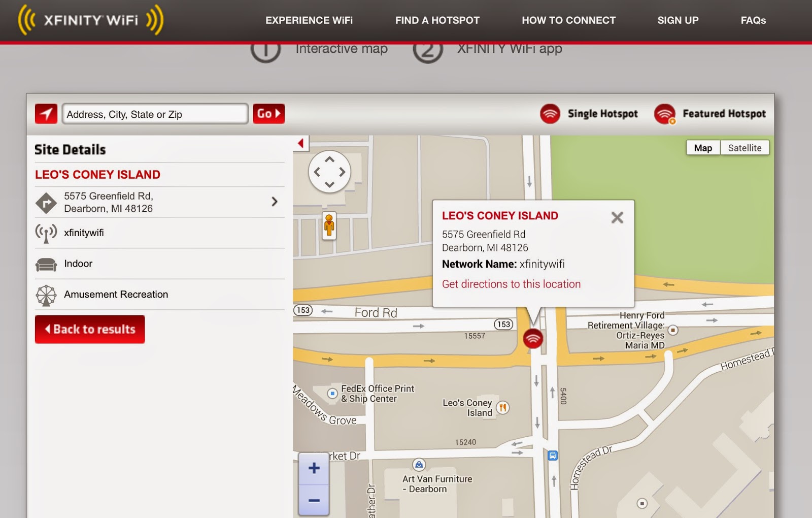The height and width of the screenshot is (518, 812).
Task: Click the xfinitywifi network name in Site Details
Action: pos(84,233)
